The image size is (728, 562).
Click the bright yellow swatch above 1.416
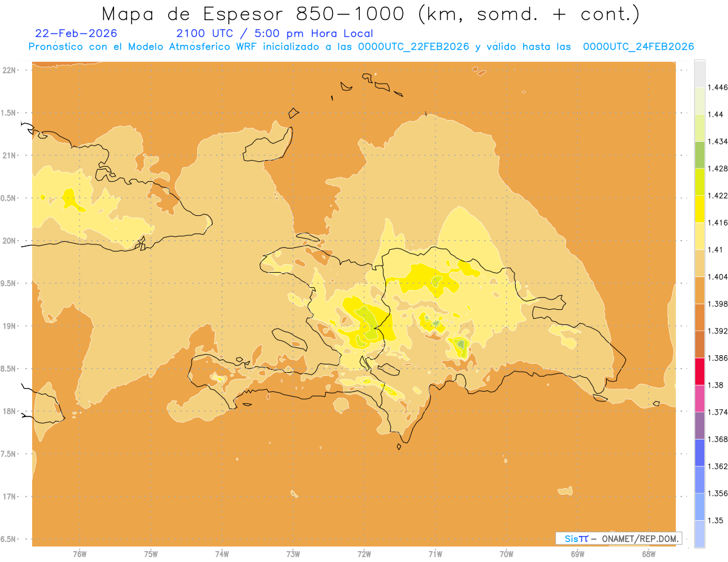pyautogui.click(x=699, y=209)
